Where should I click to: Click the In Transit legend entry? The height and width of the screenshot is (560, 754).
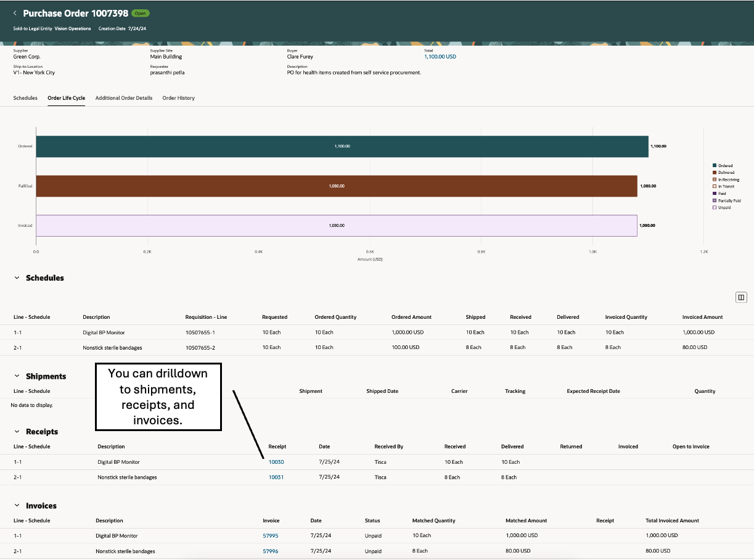(x=725, y=186)
